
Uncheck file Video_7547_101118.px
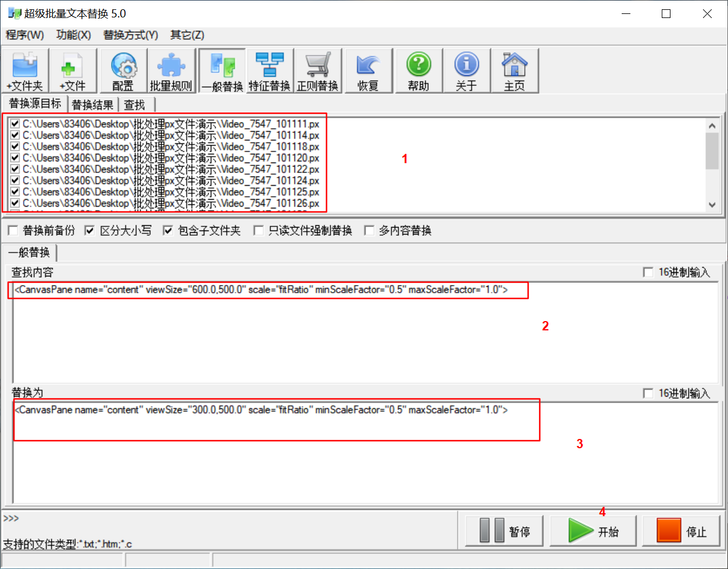[x=15, y=146]
